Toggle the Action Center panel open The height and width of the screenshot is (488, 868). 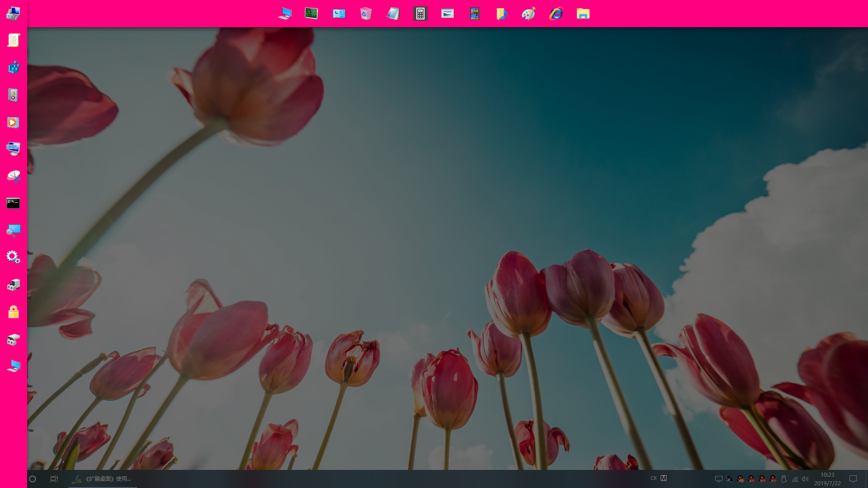[853, 479]
